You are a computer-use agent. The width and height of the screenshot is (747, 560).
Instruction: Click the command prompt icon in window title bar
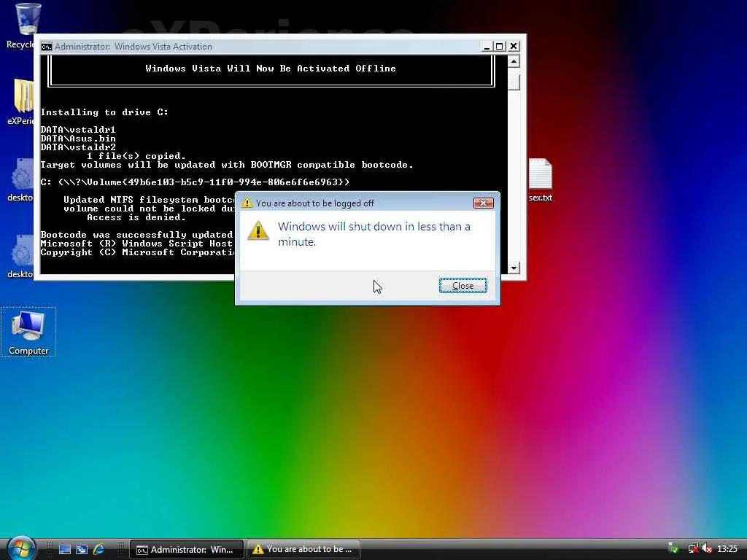point(46,47)
